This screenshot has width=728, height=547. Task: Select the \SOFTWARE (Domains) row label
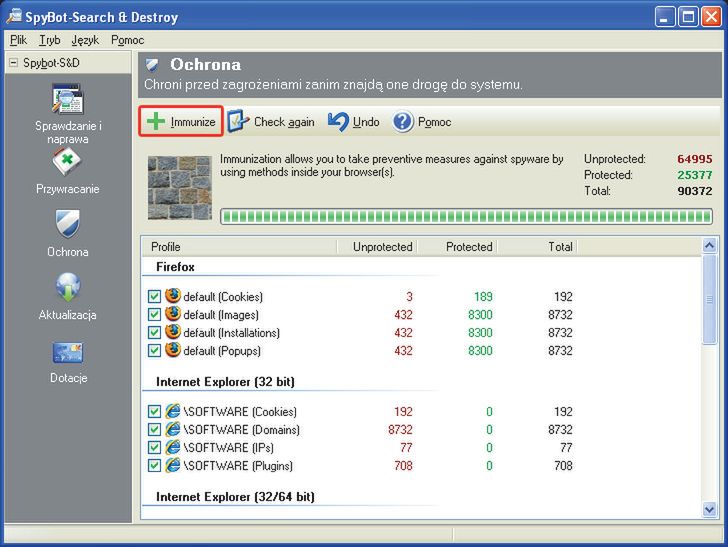[x=241, y=430]
